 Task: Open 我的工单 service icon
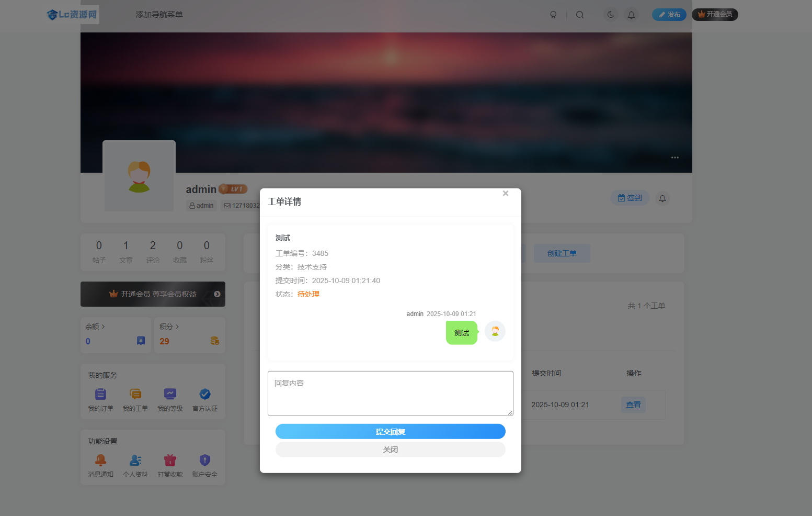pos(135,394)
